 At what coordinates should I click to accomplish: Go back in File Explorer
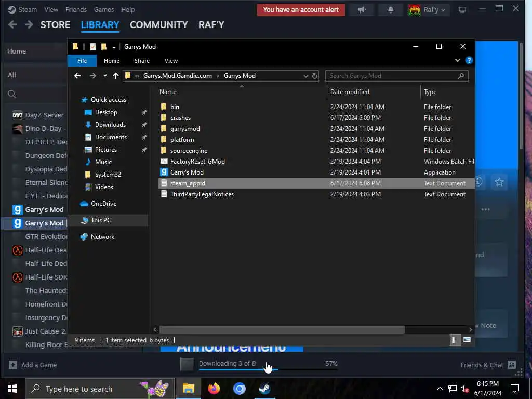pos(77,76)
